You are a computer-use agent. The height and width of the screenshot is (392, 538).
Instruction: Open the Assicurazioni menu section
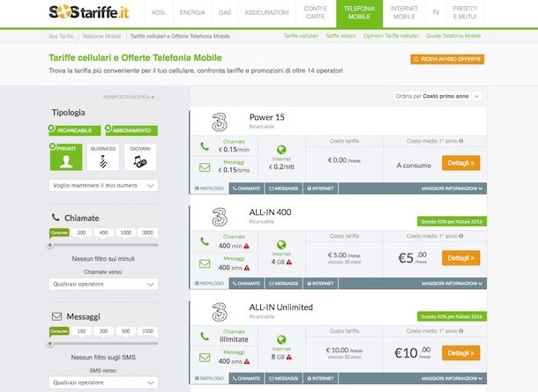[266, 12]
